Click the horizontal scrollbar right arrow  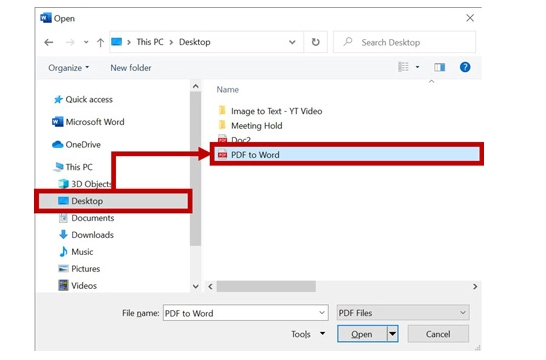coord(475,287)
